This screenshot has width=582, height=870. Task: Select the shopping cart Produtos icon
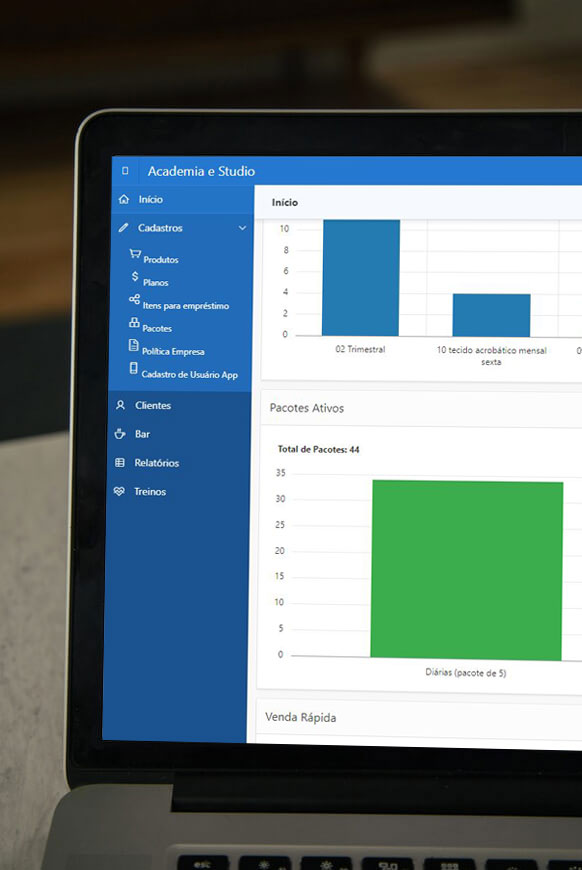(x=135, y=254)
